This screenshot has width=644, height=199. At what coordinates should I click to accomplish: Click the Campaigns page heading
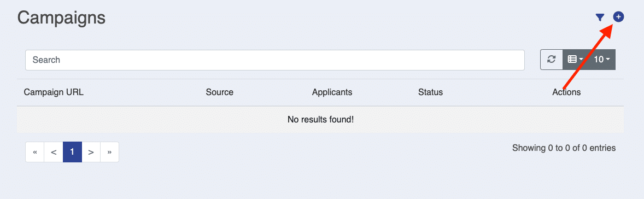pyautogui.click(x=62, y=18)
